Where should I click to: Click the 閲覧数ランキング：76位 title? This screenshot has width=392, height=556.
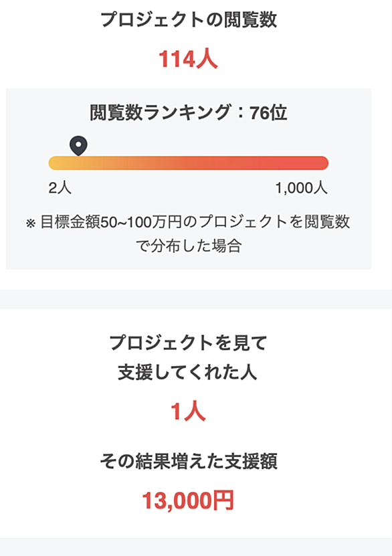pyautogui.click(x=188, y=112)
